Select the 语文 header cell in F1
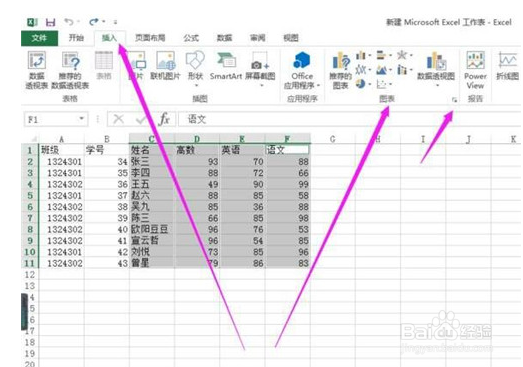The image size is (523, 367). (x=288, y=150)
